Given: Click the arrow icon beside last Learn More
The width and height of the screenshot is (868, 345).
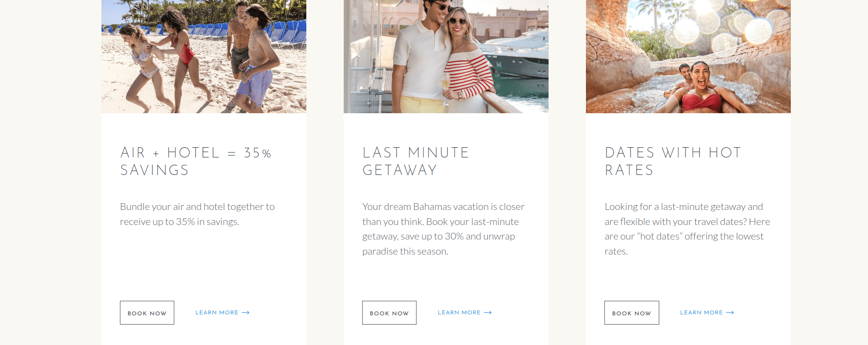Looking at the screenshot, I should (730, 312).
